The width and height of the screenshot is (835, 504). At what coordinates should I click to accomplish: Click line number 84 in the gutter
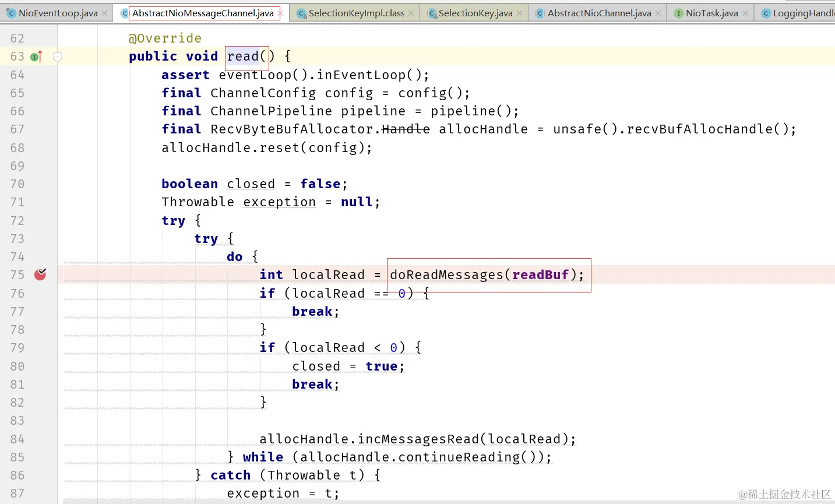coord(17,439)
